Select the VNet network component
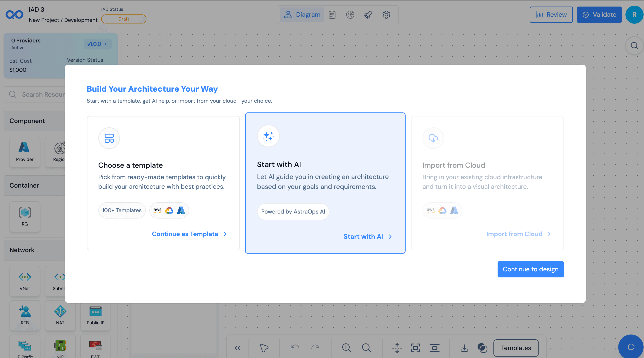This screenshot has width=644, height=358. click(x=24, y=281)
